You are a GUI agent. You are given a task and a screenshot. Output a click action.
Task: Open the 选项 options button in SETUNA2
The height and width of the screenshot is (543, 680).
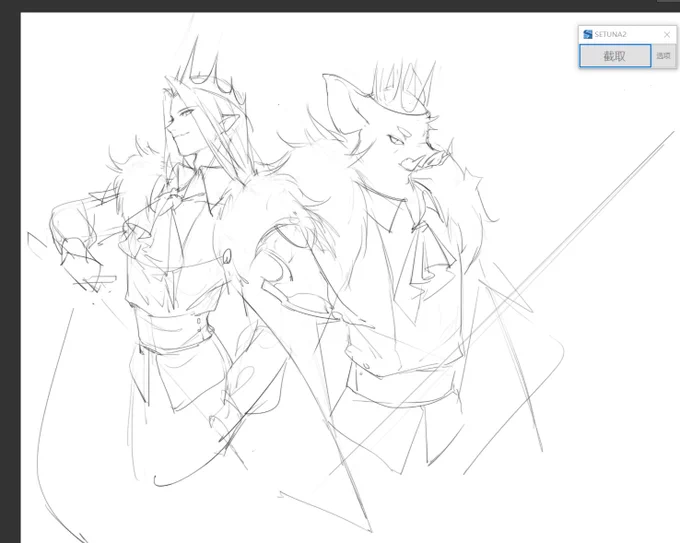pyautogui.click(x=664, y=56)
